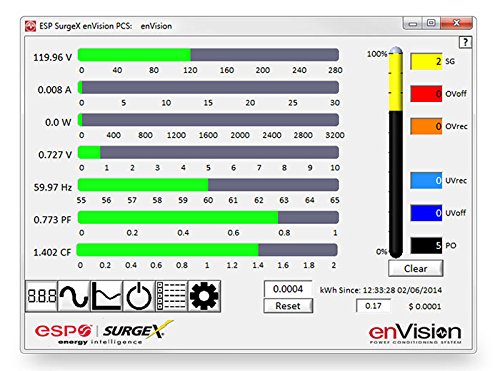Image resolution: width=500 pixels, height=371 pixels.
Task: Click the power factor bar 0.773 PF
Action: point(208,217)
